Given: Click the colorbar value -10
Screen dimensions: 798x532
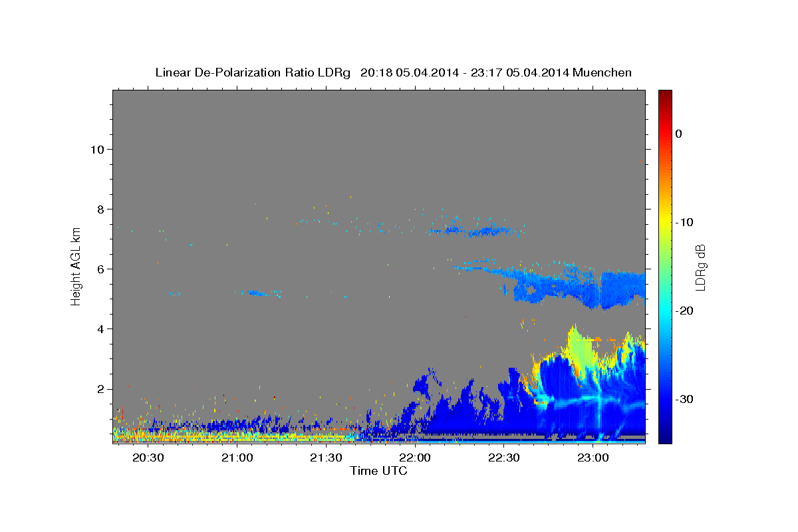Looking at the screenshot, I should pos(684,222).
